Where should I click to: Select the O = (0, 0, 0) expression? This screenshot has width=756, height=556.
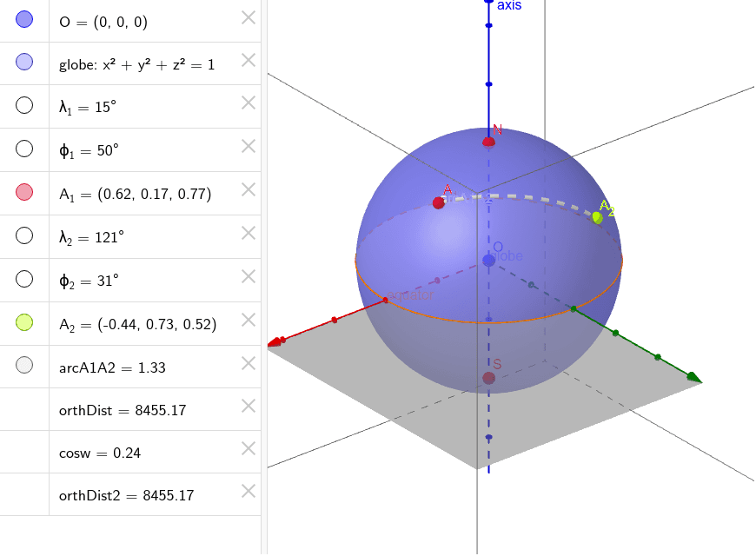tap(103, 23)
